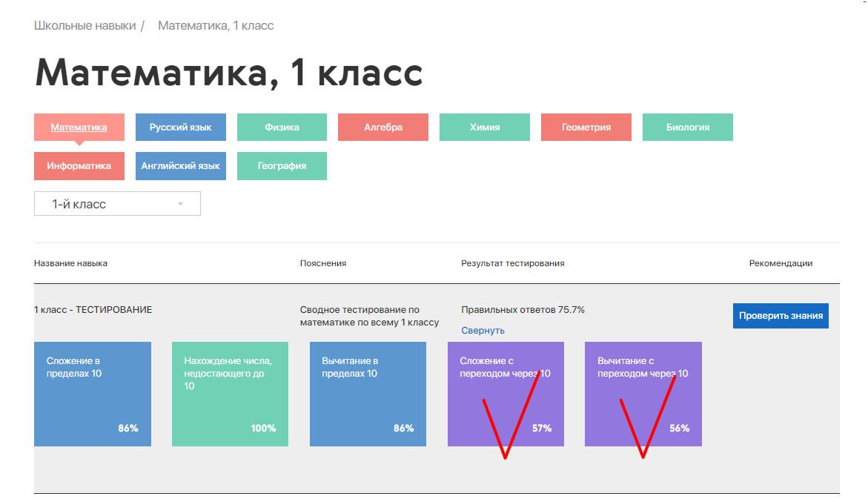Switch to the Русский язык subject tab
This screenshot has height=502, width=868.
click(x=180, y=127)
